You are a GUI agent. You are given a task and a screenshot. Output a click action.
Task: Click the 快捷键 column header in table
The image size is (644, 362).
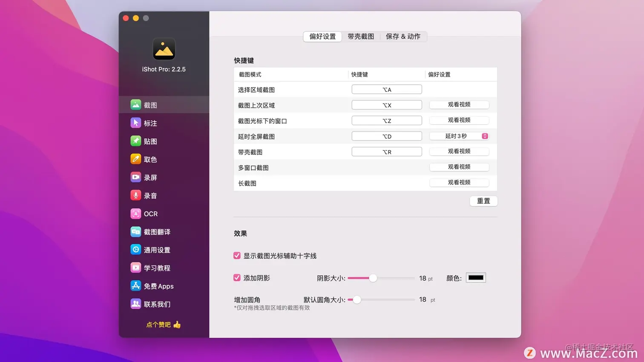[x=359, y=74]
